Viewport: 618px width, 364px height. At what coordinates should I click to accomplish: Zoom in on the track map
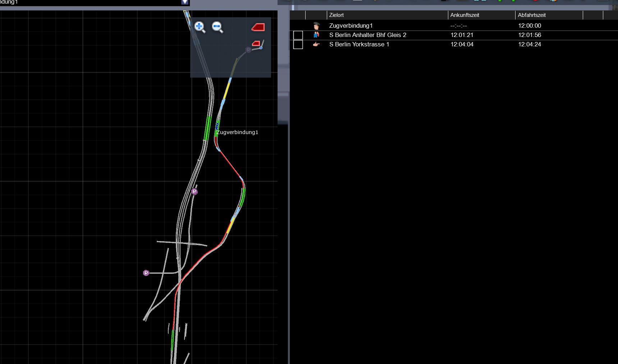200,27
